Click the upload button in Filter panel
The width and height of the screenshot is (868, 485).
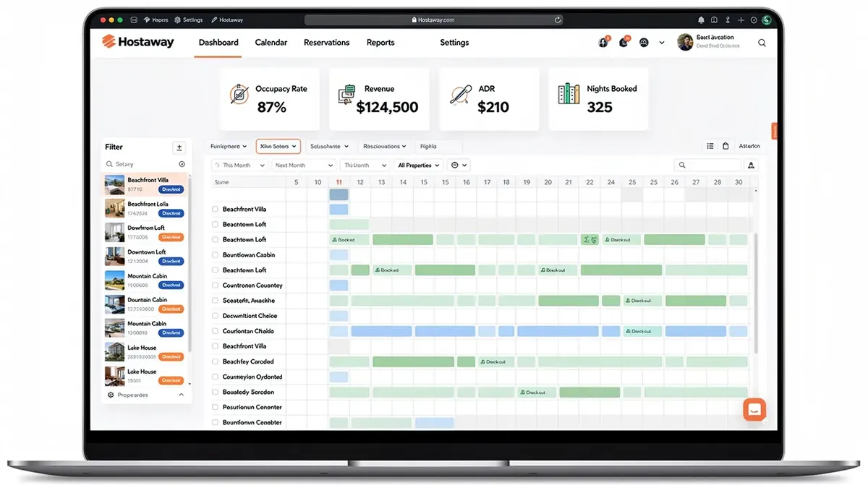click(179, 147)
